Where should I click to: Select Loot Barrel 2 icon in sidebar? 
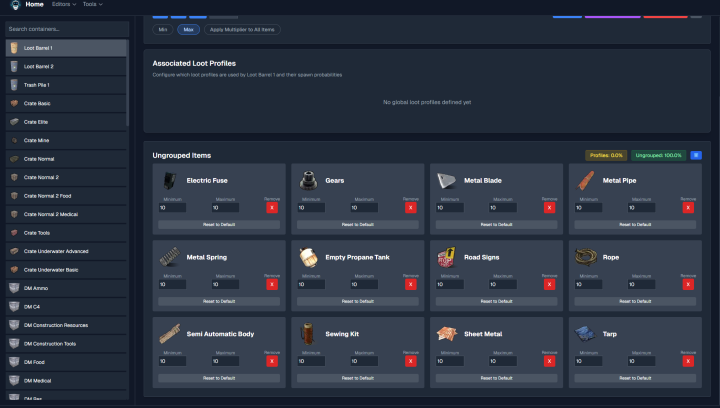(14, 67)
